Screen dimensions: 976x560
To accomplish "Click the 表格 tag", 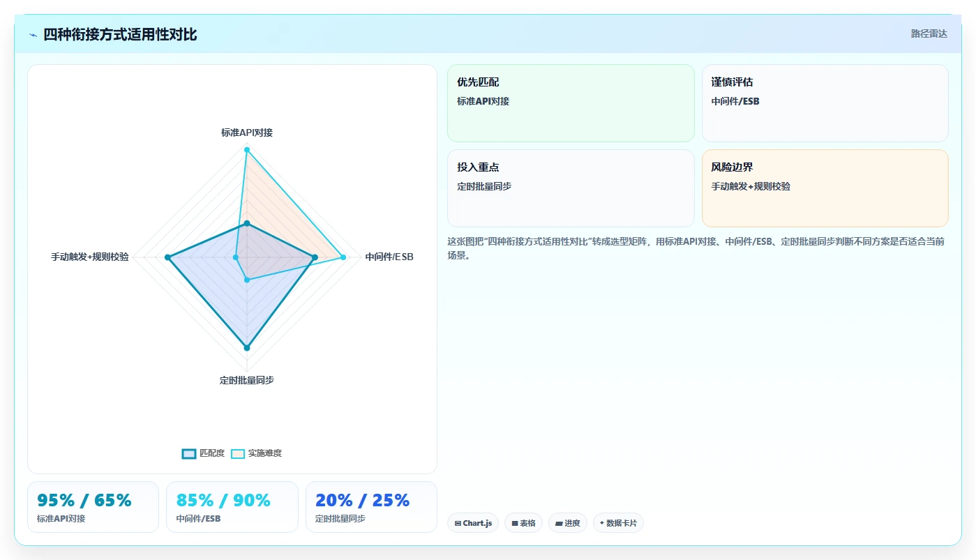I will (523, 523).
